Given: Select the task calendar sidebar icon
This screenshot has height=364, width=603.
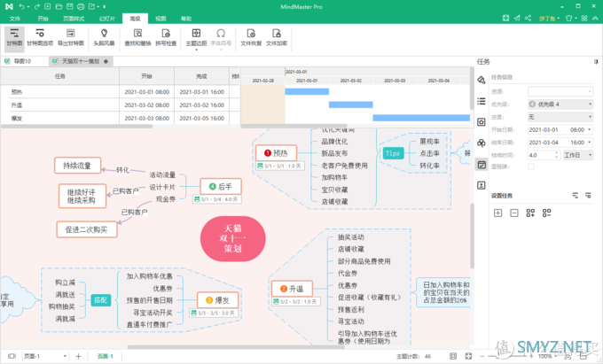Looking at the screenshot, I should (482, 165).
